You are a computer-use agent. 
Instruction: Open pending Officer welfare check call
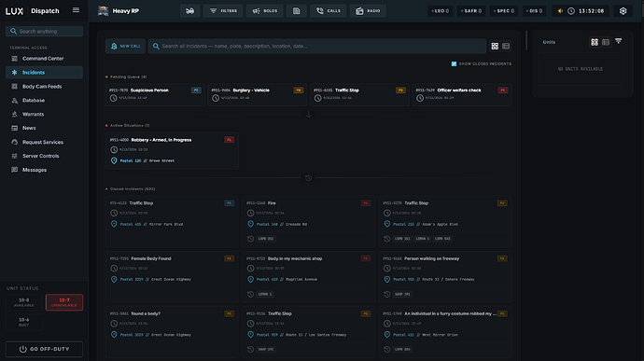(462, 94)
